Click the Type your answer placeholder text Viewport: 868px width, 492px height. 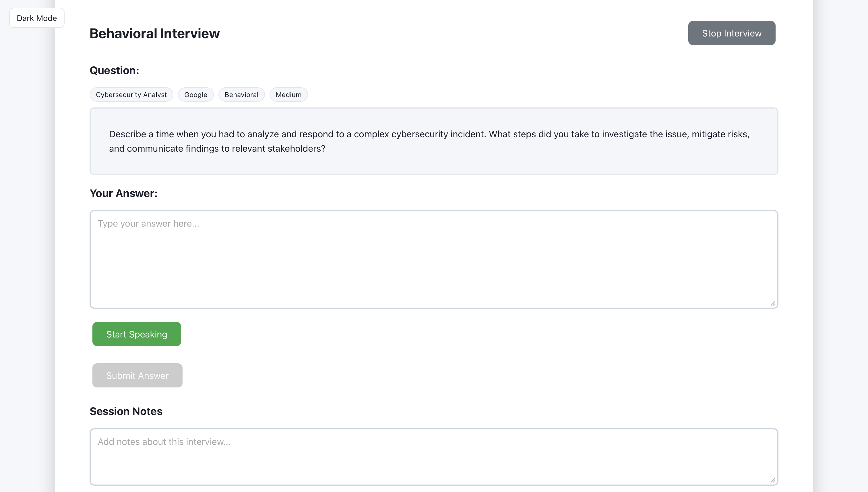149,223
